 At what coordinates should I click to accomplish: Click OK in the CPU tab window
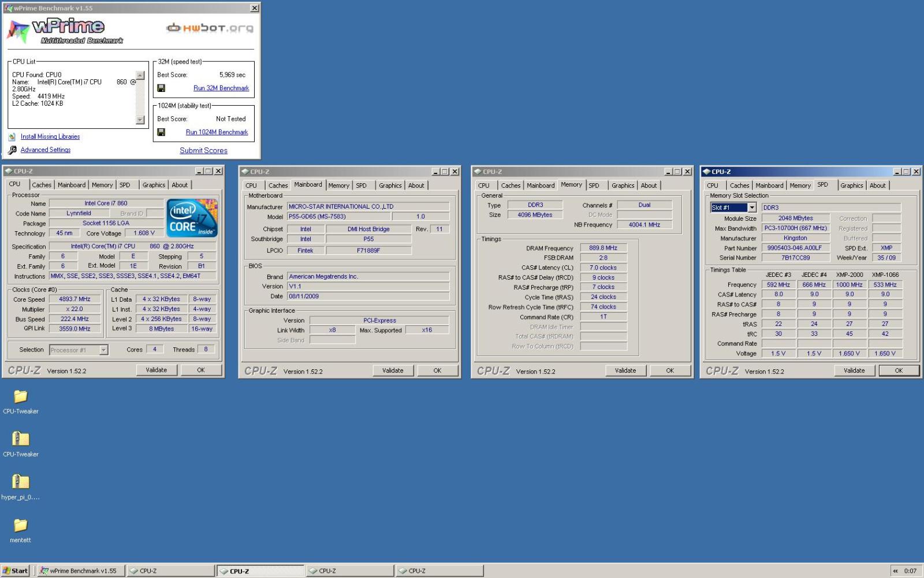(x=201, y=370)
